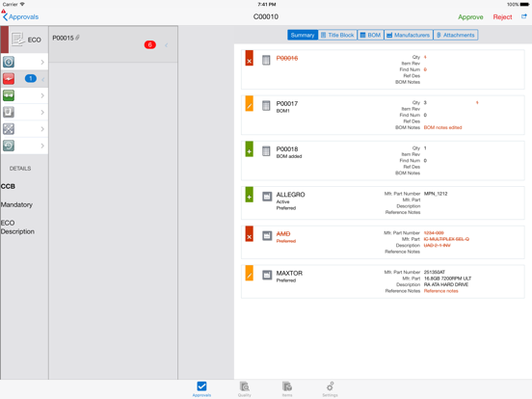Open the green workflow icon
Screen dimensions: 532x399
(9, 95)
